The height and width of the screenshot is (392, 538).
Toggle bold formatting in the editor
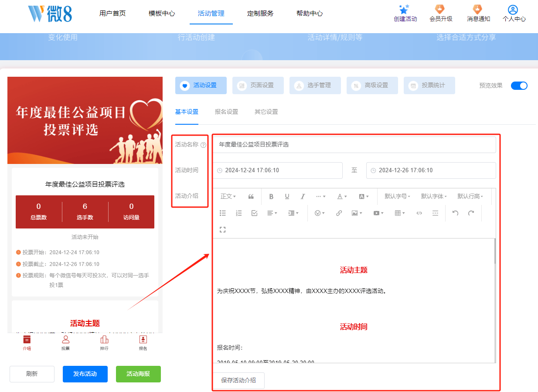click(x=271, y=196)
